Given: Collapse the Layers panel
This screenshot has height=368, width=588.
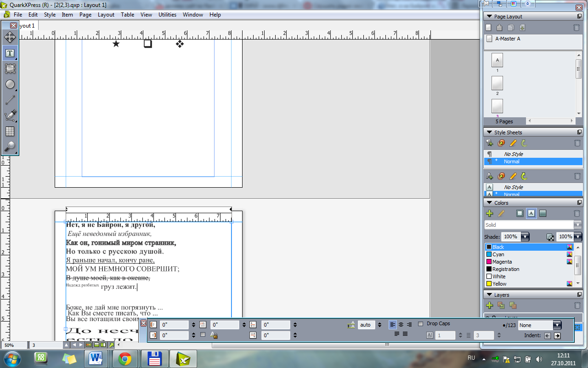Looking at the screenshot, I should coord(490,295).
